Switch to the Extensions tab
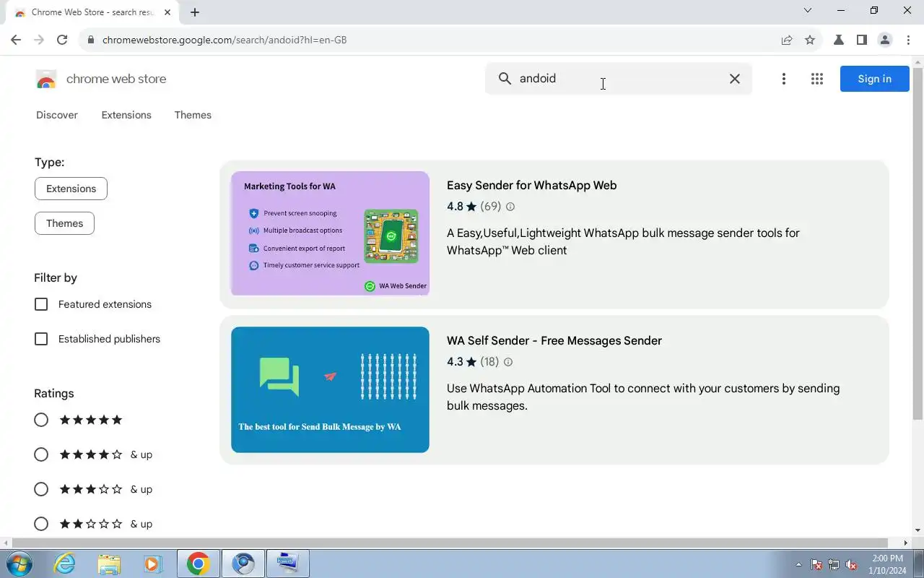The image size is (924, 578). (126, 115)
